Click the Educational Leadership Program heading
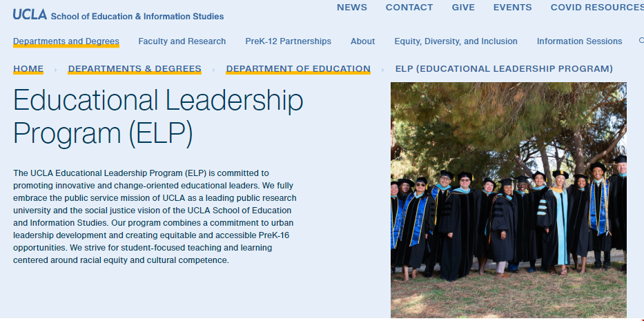The height and width of the screenshot is (321, 644). tap(158, 117)
